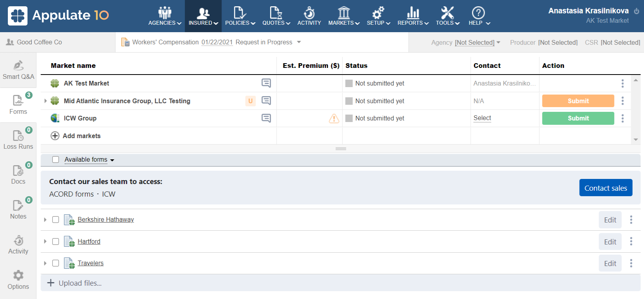The height and width of the screenshot is (299, 644).
Task: Open the Markets menu
Action: [344, 16]
